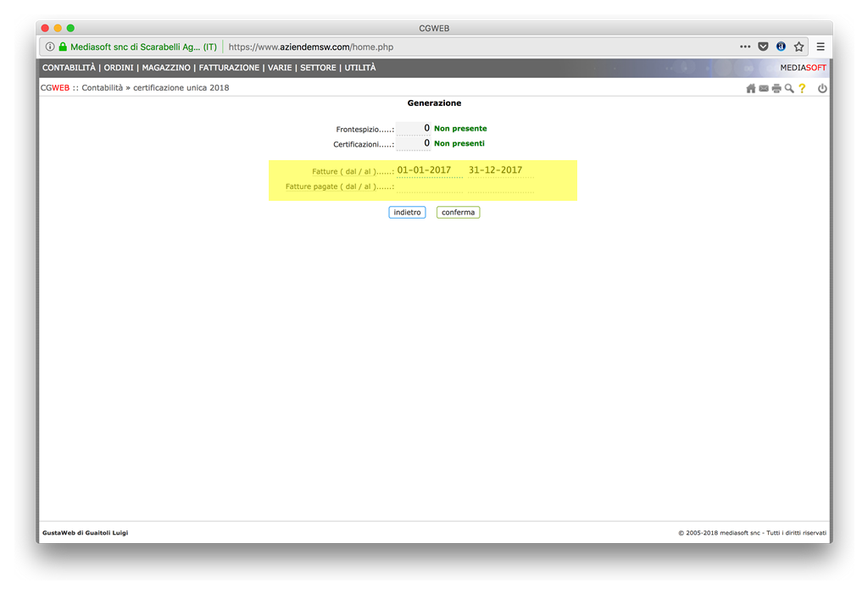
Task: Click the 'Non presente' status text
Action: pyautogui.click(x=460, y=129)
